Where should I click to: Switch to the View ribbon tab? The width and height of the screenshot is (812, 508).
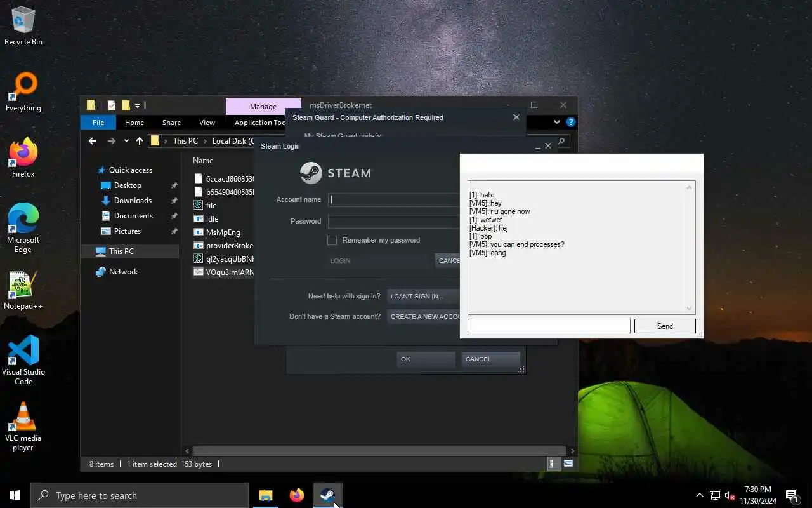pos(207,123)
